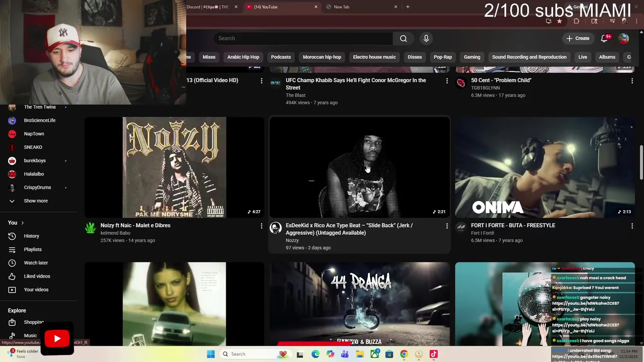Viewport: 644px width, 362px height.
Task: Open options for 50 Cent Problem Child video
Action: [x=632, y=80]
